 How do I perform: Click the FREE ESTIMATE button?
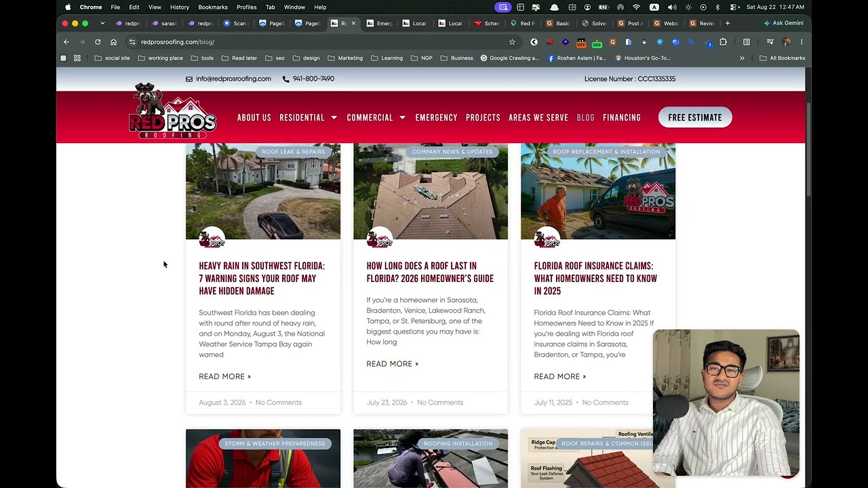pos(695,117)
